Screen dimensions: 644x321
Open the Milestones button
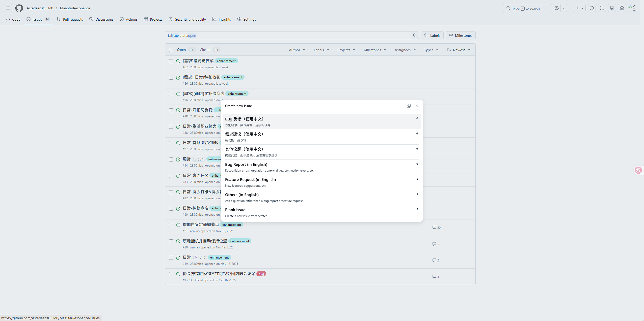[x=461, y=36]
